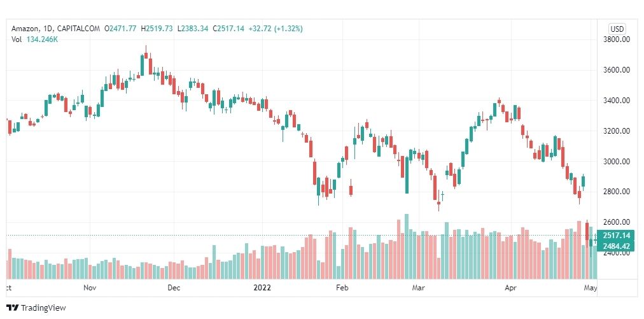Click the Feb time axis label
Image resolution: width=644 pixels, height=319 pixels.
(x=342, y=288)
